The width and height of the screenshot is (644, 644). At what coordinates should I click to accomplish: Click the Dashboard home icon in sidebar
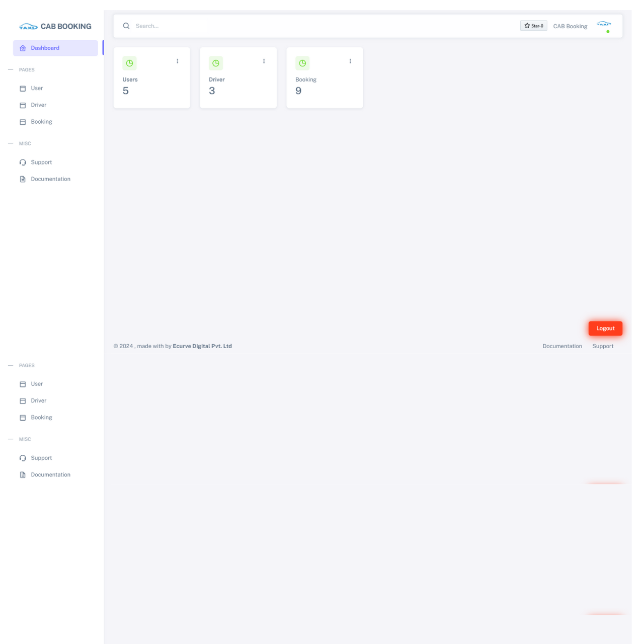(23, 48)
